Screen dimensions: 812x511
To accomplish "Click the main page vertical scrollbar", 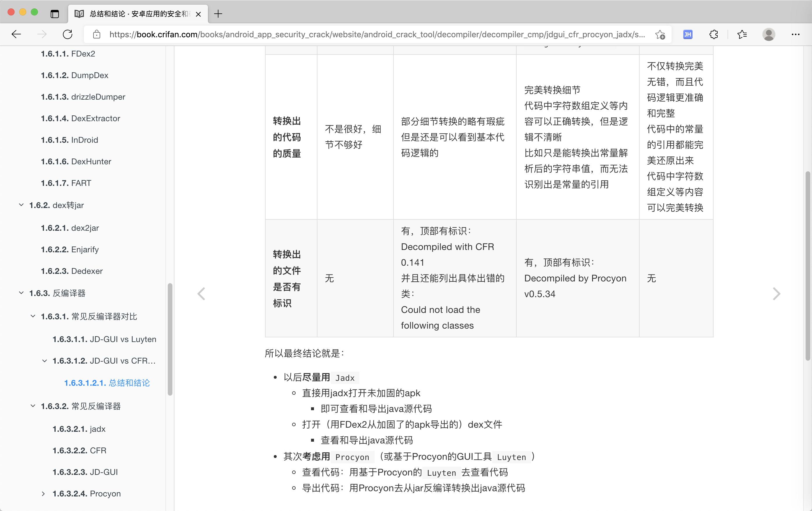I will [x=808, y=266].
